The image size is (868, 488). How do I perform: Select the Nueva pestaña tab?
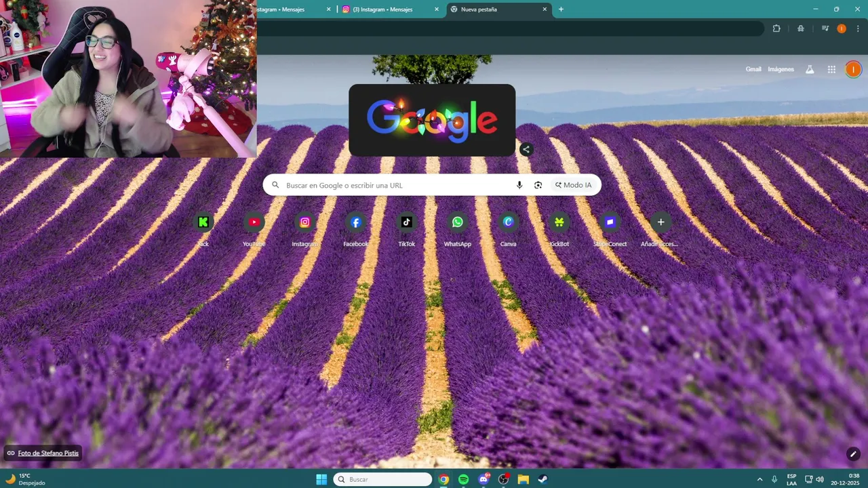pyautogui.click(x=498, y=9)
